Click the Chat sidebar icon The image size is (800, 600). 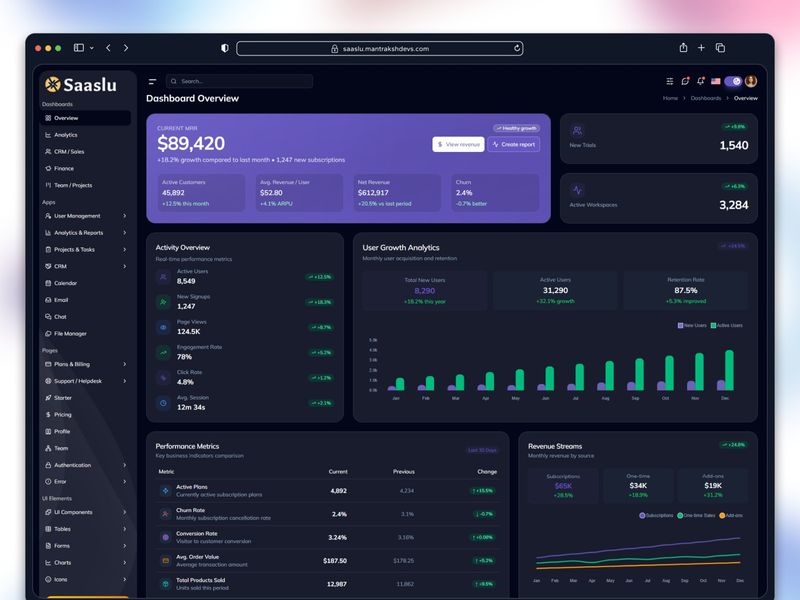click(x=48, y=317)
